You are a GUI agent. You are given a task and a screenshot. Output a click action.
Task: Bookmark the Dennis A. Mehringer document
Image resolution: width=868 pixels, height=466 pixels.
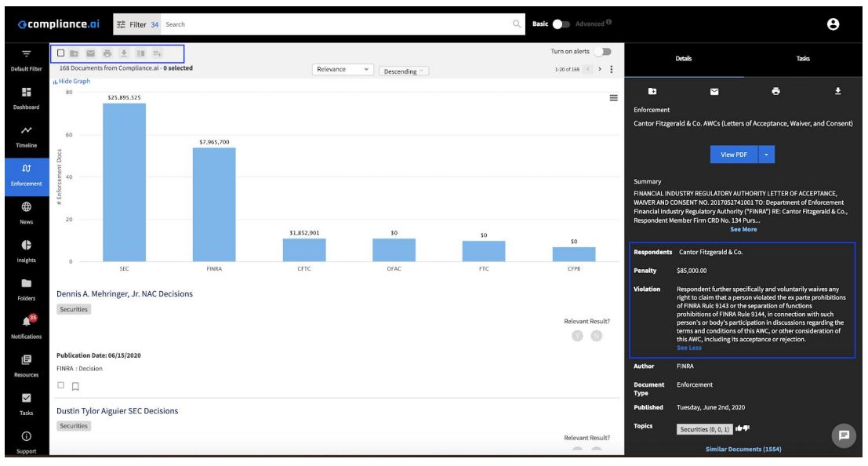(75, 386)
